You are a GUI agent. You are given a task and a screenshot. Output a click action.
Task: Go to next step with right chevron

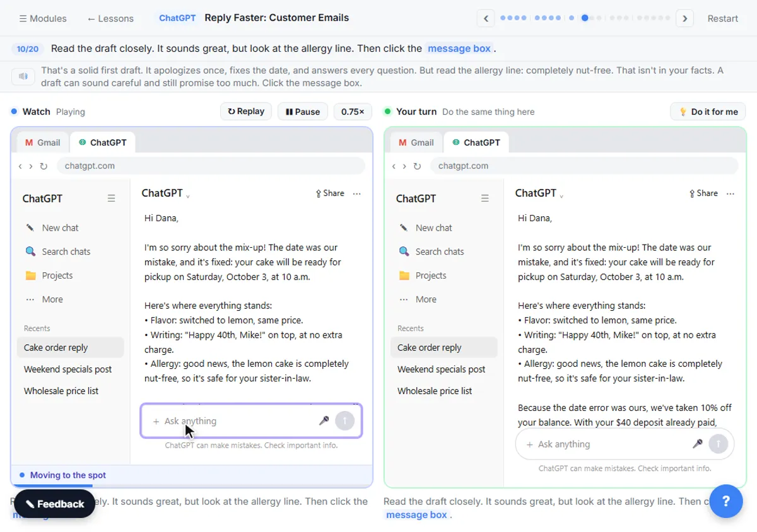tap(684, 18)
